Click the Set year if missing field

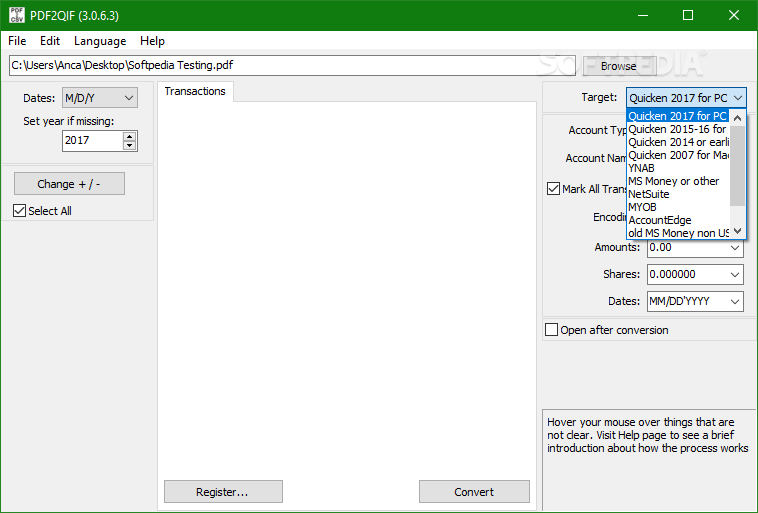pyautogui.click(x=93, y=141)
